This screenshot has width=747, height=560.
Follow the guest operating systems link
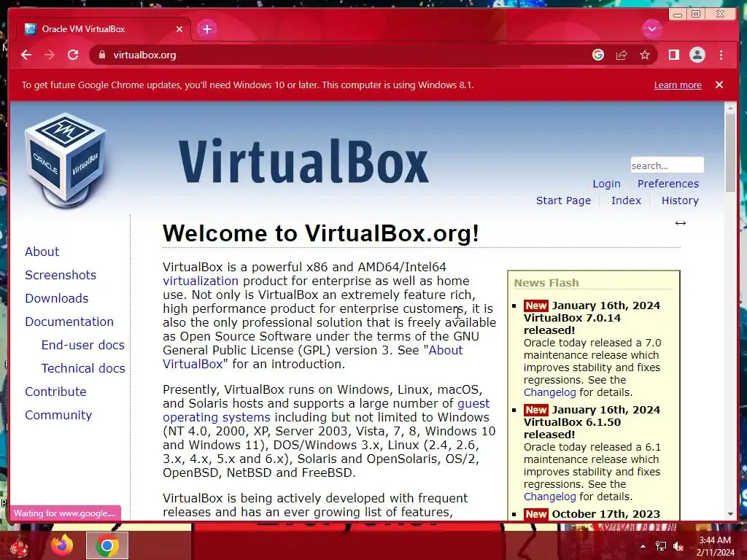coord(216,418)
